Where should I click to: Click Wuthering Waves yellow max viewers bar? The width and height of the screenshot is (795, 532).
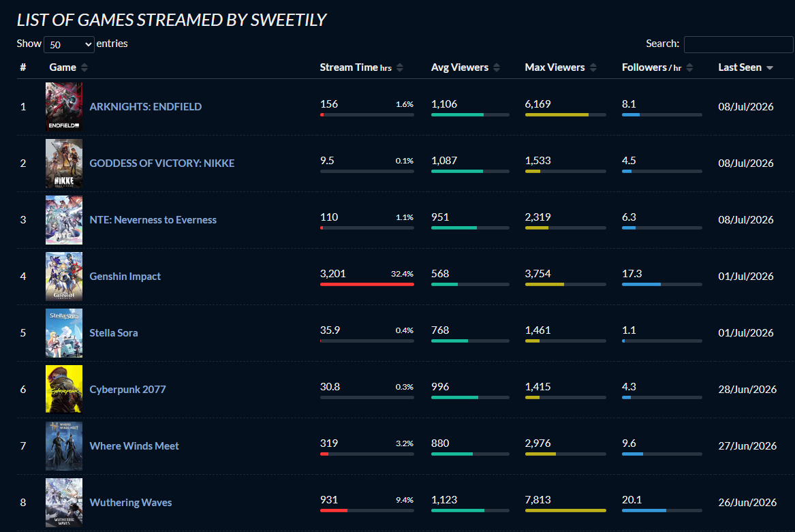click(x=565, y=511)
